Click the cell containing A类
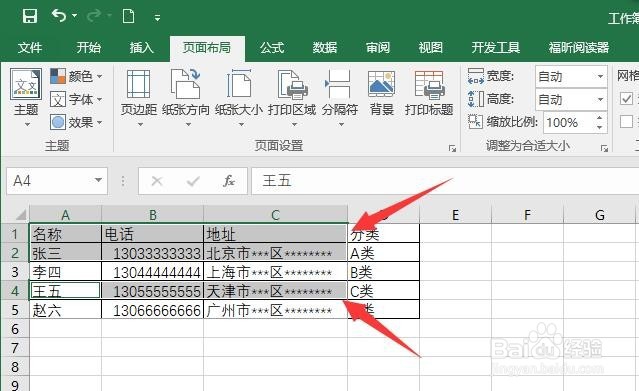This screenshot has height=391, width=639. (383, 253)
